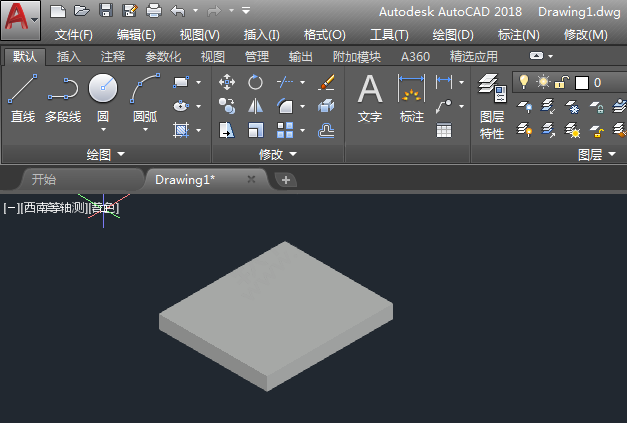Toggle the layer light bulb on/off icon
627x423 pixels.
[523, 82]
